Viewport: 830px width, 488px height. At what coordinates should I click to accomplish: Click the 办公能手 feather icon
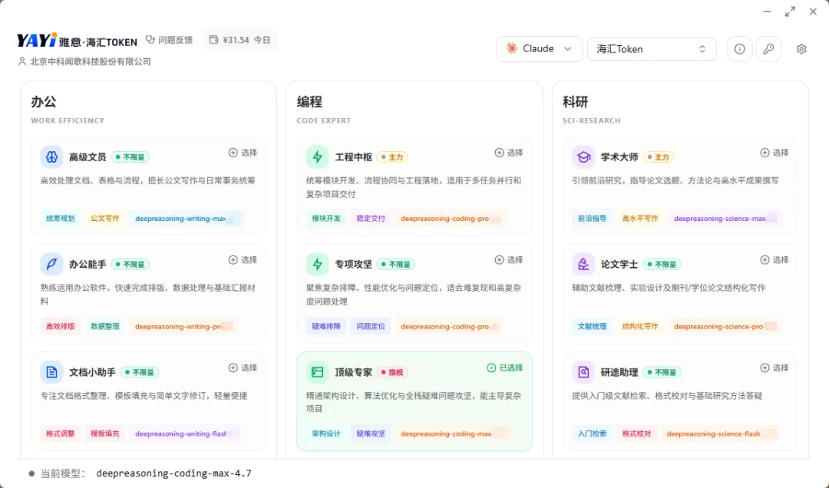pyautogui.click(x=51, y=264)
